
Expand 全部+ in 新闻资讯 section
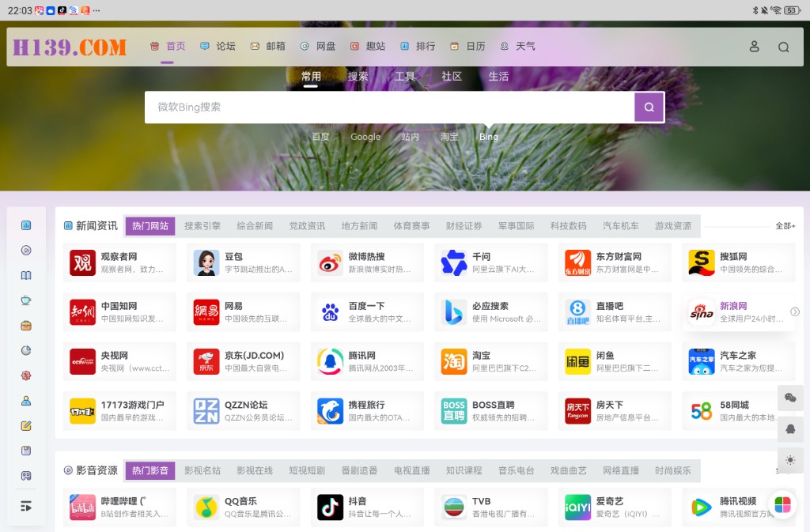pyautogui.click(x=785, y=226)
